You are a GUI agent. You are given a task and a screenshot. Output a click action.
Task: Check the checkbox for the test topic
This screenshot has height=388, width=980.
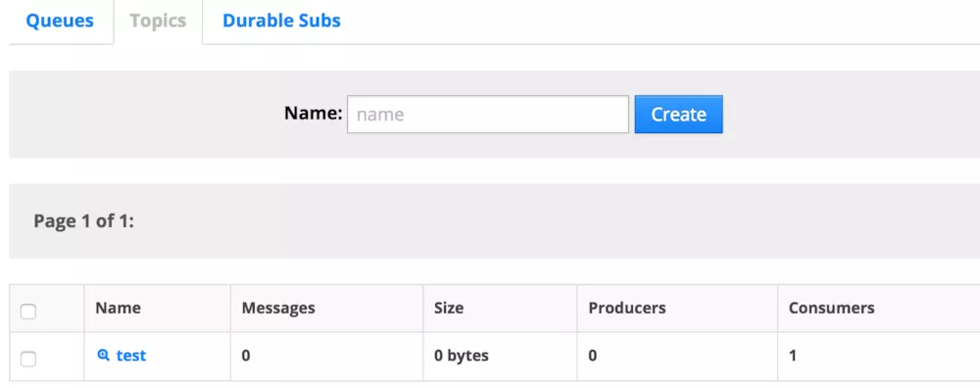28,359
